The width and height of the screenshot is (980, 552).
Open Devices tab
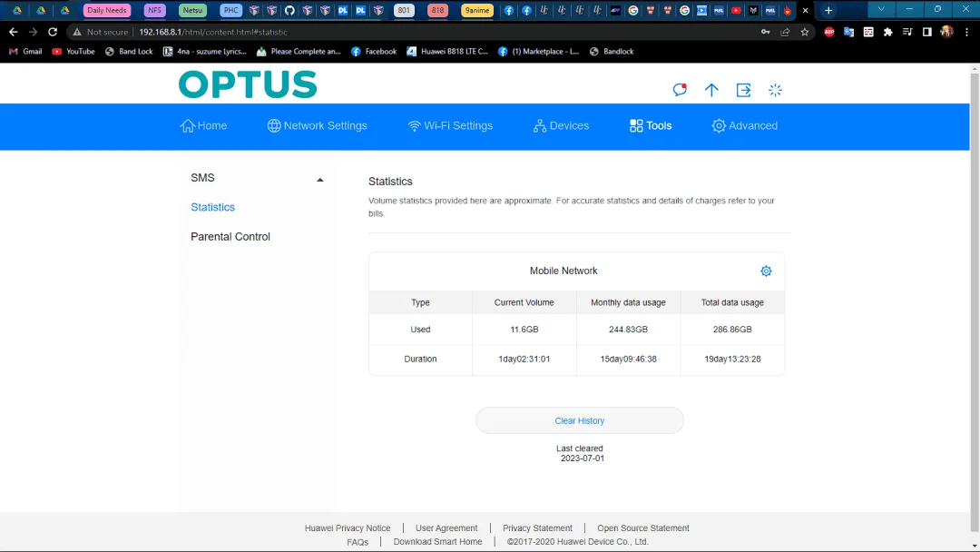[561, 125]
